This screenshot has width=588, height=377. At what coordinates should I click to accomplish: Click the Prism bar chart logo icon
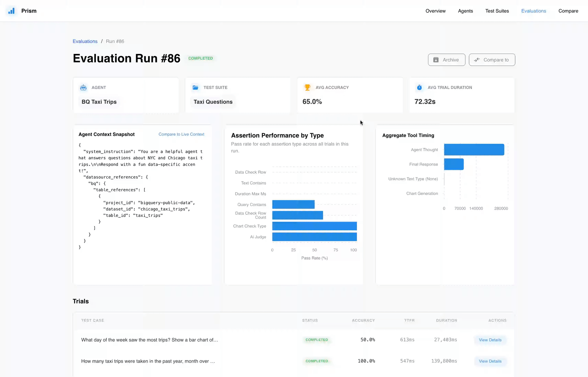click(11, 11)
